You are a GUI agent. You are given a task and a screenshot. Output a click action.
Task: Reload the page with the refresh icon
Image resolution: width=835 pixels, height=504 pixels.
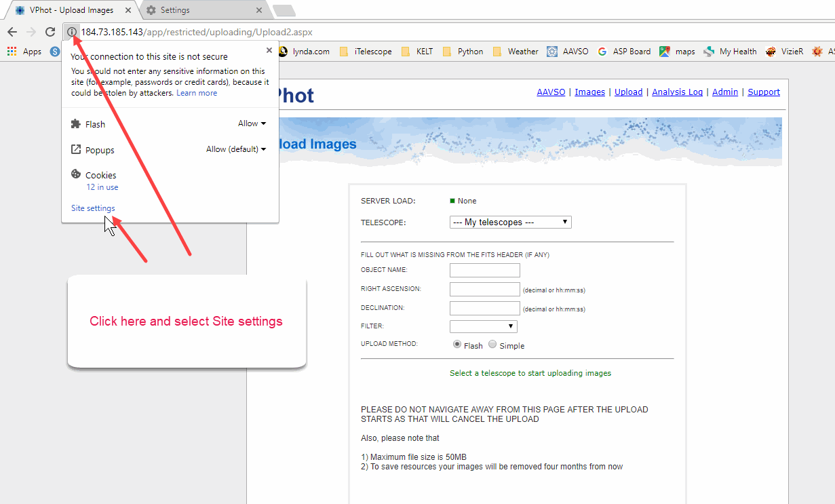(x=50, y=32)
